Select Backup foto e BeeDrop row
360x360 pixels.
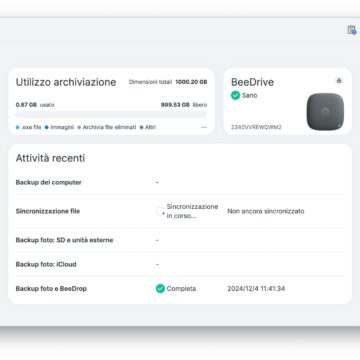click(x=180, y=289)
